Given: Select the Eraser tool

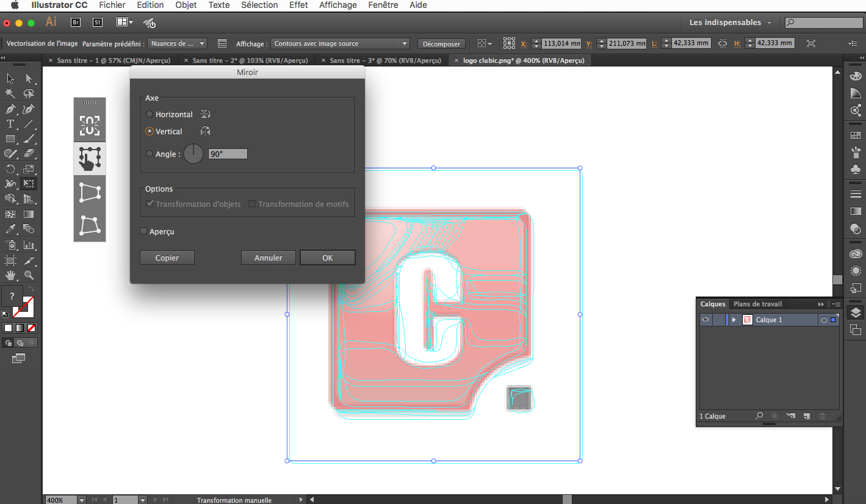Looking at the screenshot, I should point(29,154).
